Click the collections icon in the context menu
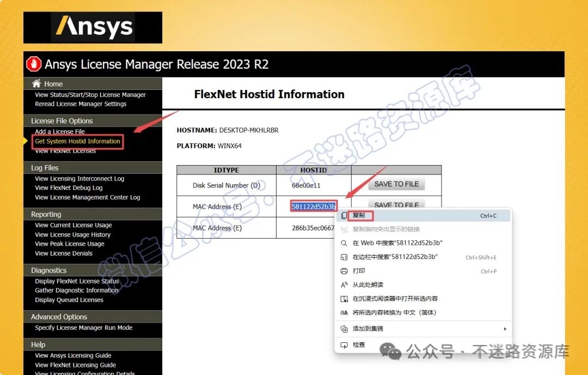 pos(344,329)
